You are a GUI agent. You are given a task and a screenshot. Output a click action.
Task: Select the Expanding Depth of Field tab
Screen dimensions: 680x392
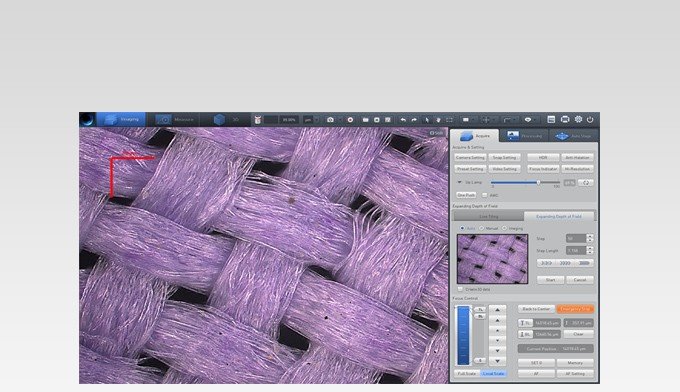(x=559, y=216)
